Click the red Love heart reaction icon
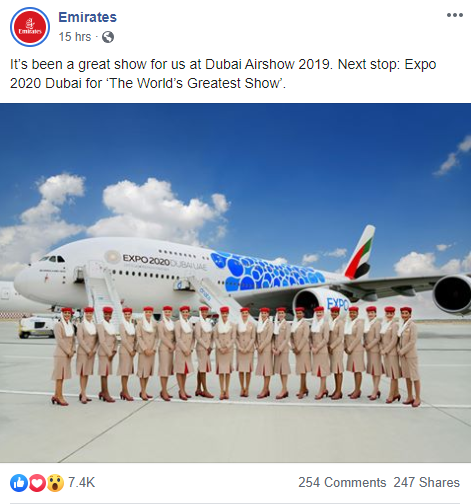 click(x=37, y=483)
